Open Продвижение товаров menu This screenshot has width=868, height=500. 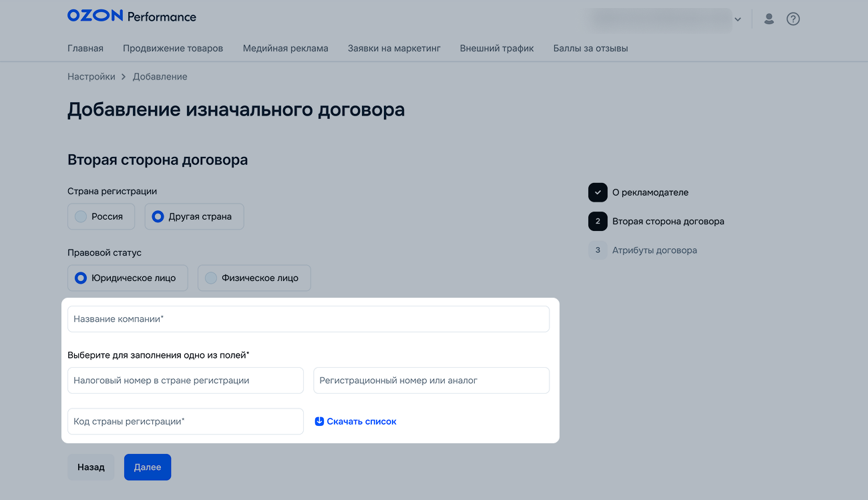click(173, 48)
